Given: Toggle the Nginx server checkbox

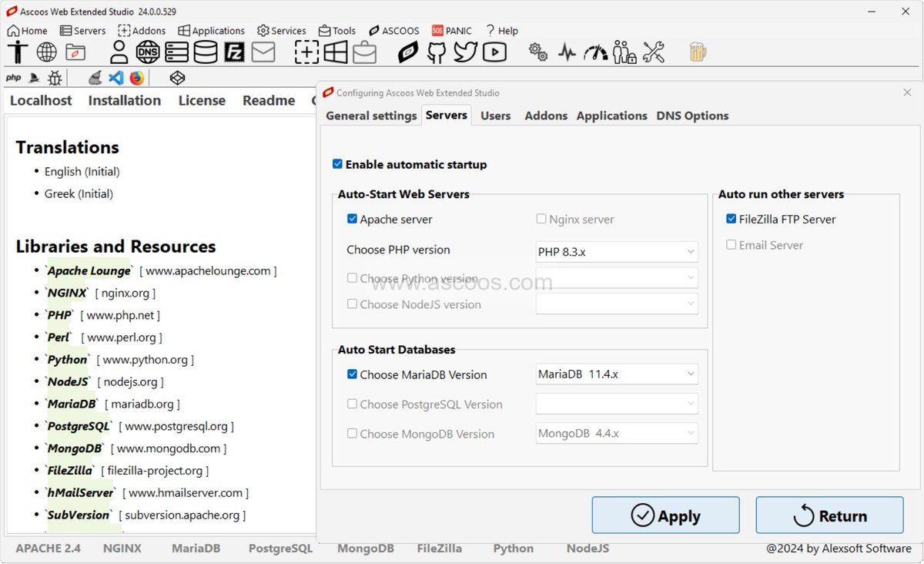Looking at the screenshot, I should 541,219.
